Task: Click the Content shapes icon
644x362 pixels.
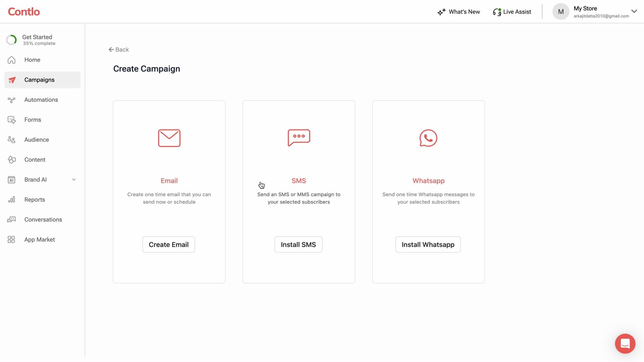Action: click(x=11, y=160)
